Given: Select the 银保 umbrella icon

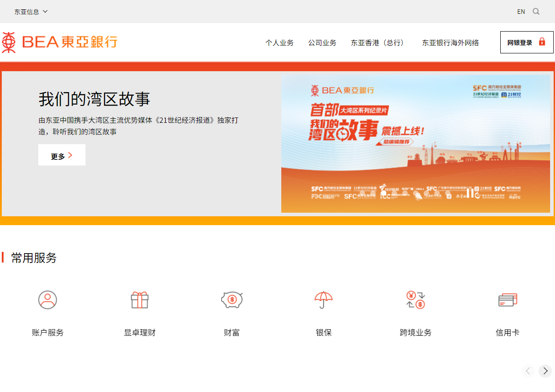Looking at the screenshot, I should coord(324,300).
